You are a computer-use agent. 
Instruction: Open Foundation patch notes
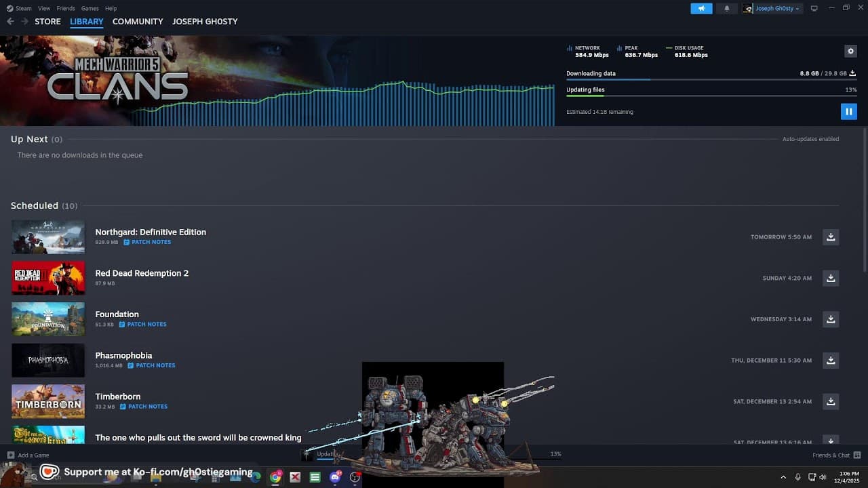[x=142, y=324]
